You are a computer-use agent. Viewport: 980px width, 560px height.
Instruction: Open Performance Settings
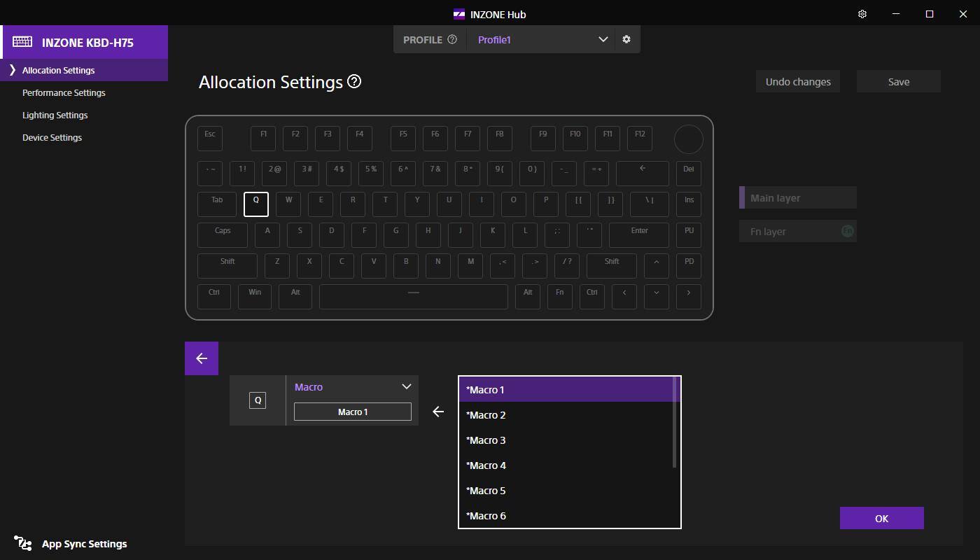(x=64, y=92)
